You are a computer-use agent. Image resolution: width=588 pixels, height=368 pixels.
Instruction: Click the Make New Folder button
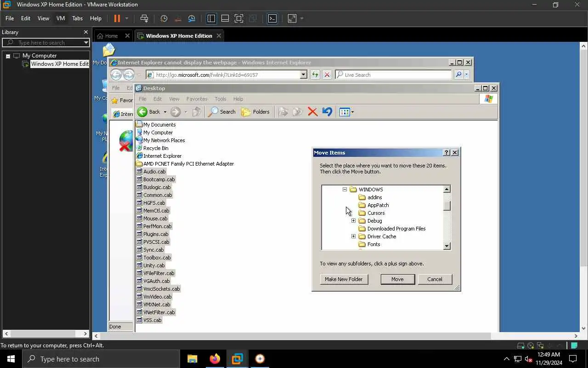point(344,279)
